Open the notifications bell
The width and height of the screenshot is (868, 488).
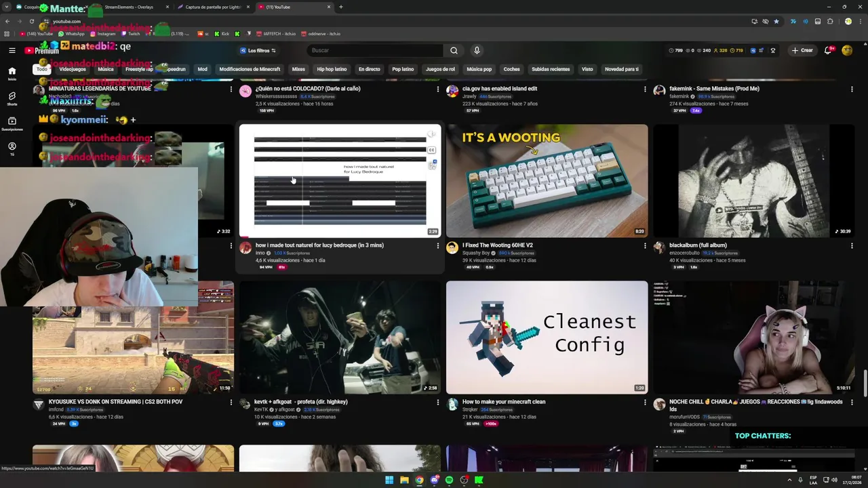[x=829, y=50]
